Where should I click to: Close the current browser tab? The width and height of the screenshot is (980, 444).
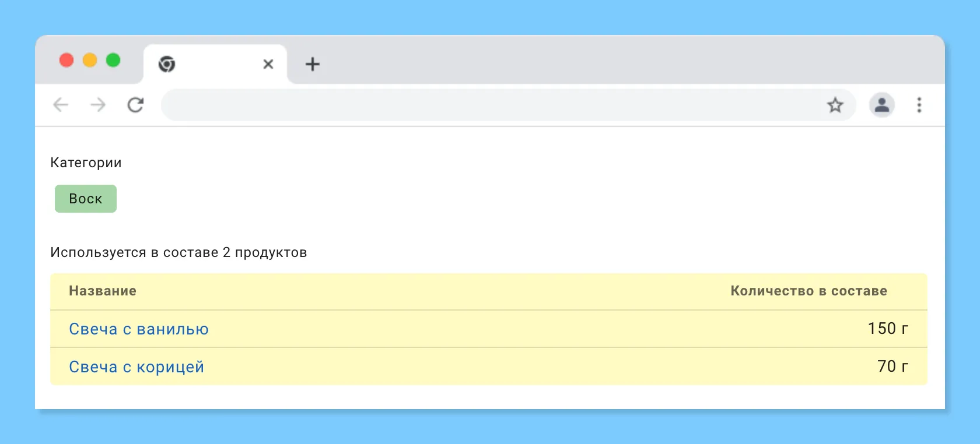click(x=268, y=64)
